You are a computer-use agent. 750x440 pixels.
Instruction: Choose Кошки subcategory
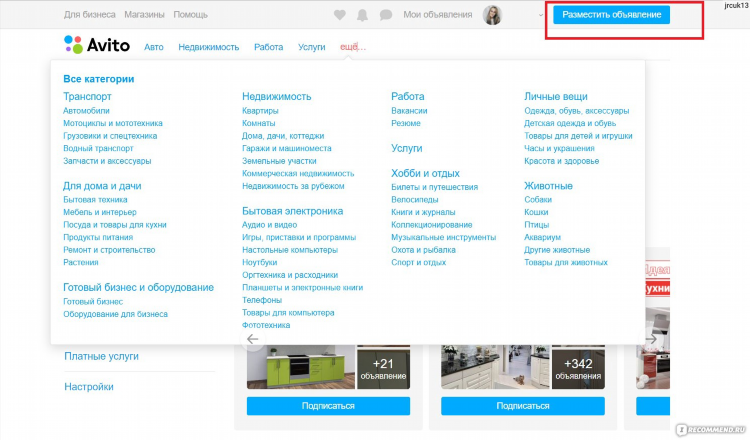click(536, 212)
